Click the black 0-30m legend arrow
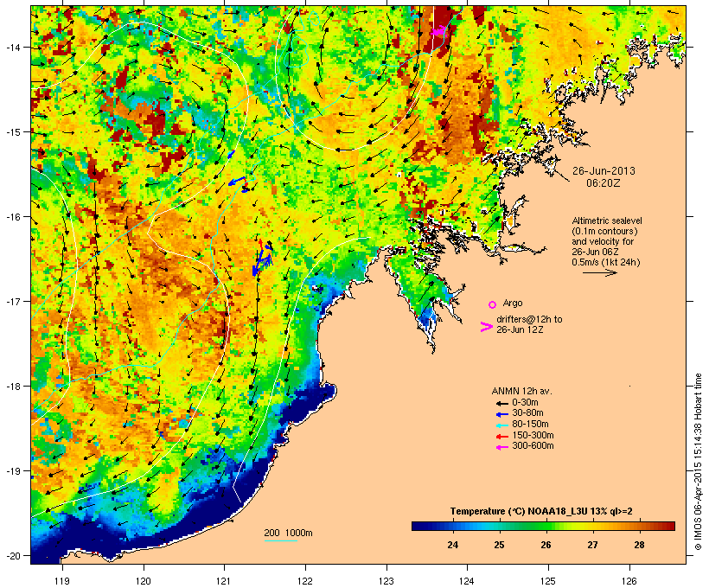709x588 pixels. tap(502, 403)
